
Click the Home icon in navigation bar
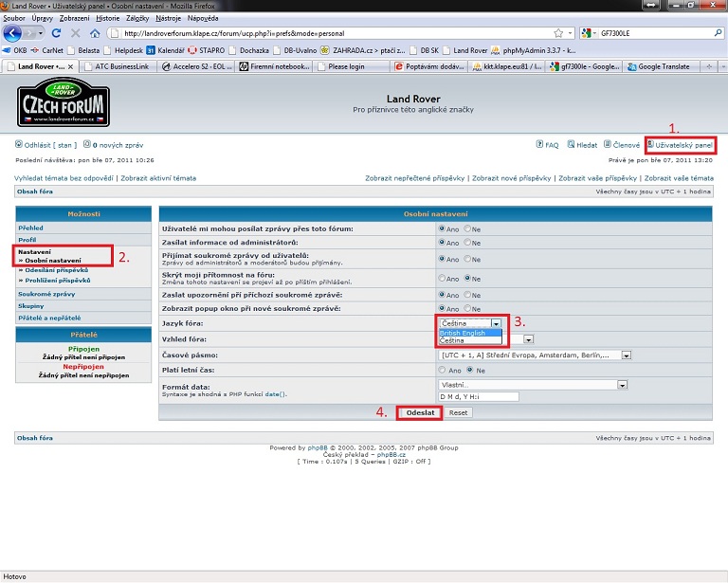point(95,33)
